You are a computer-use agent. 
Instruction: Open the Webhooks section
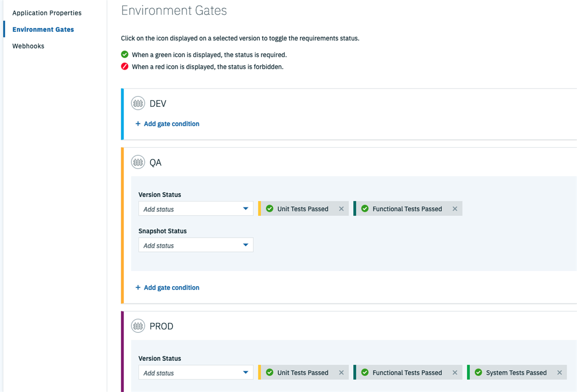(28, 46)
